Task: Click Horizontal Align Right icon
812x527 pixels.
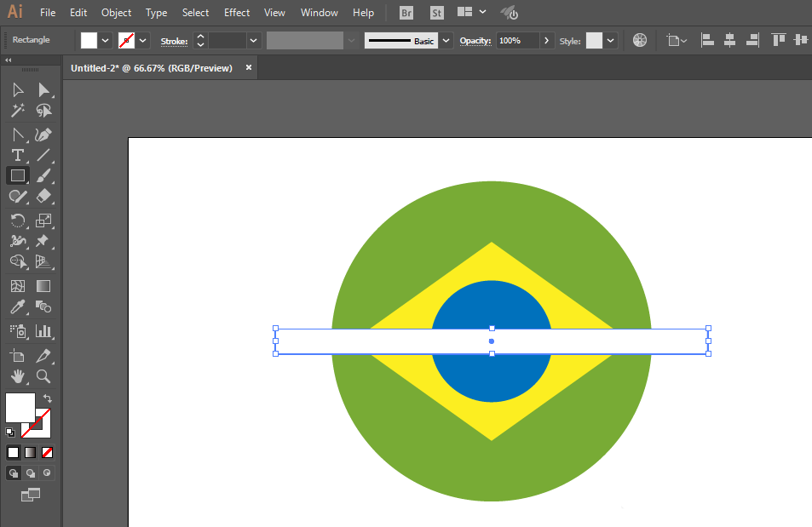Action: pyautogui.click(x=753, y=40)
